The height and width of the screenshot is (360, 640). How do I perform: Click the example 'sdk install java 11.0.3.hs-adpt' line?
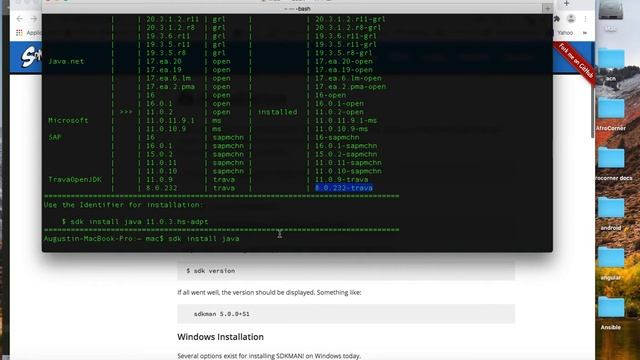point(135,222)
